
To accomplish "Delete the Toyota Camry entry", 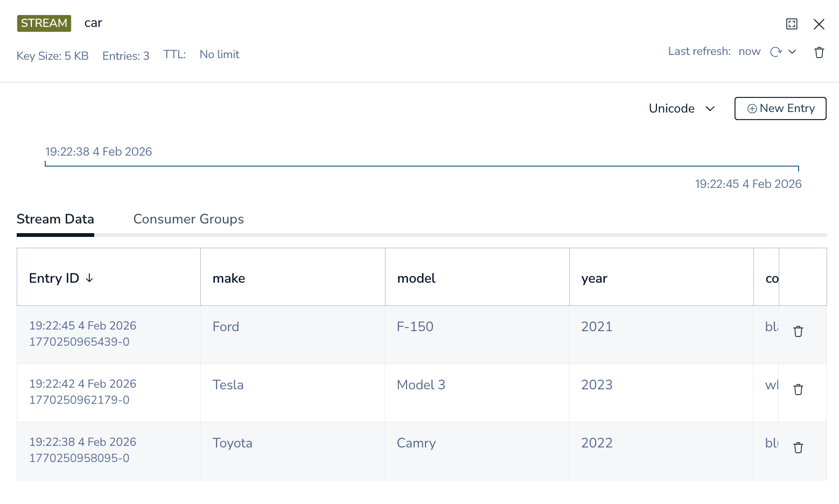I will 798,447.
